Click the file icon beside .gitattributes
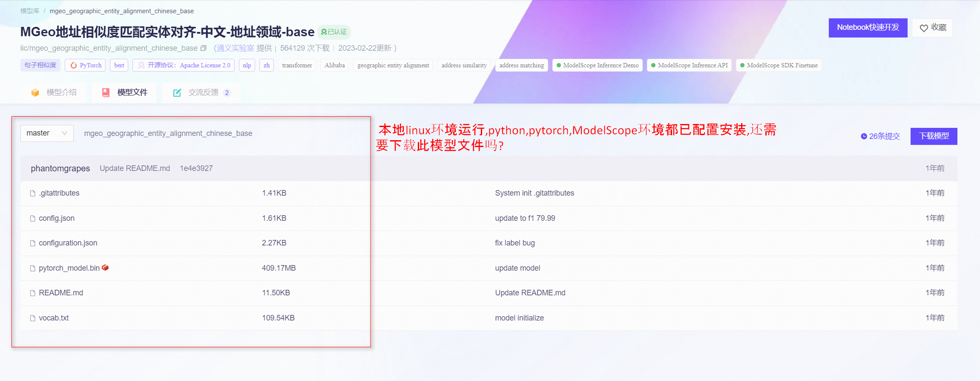 coord(33,193)
